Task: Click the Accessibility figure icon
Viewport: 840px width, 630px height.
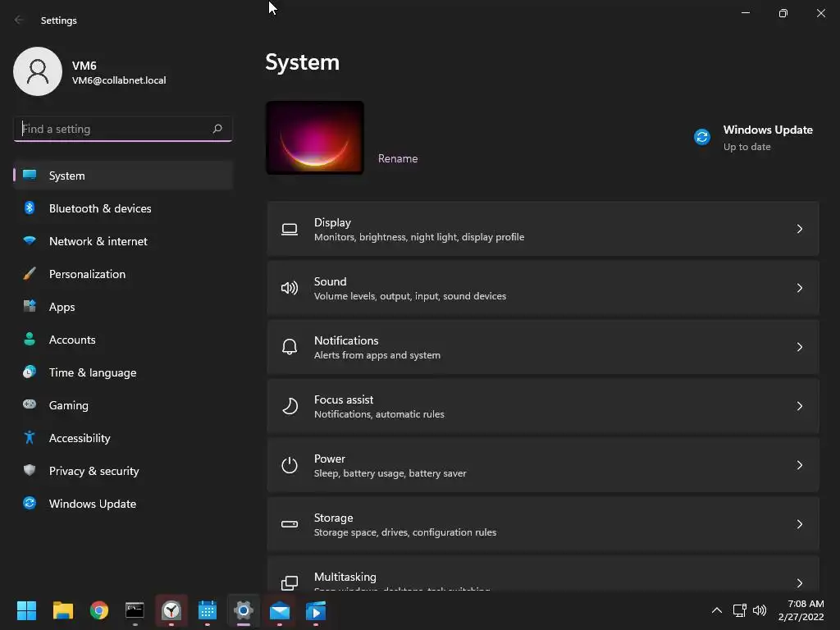Action: coord(30,438)
